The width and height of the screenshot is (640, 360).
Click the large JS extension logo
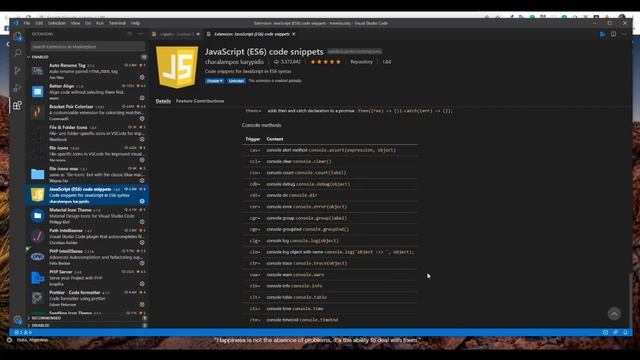pyautogui.click(x=177, y=67)
